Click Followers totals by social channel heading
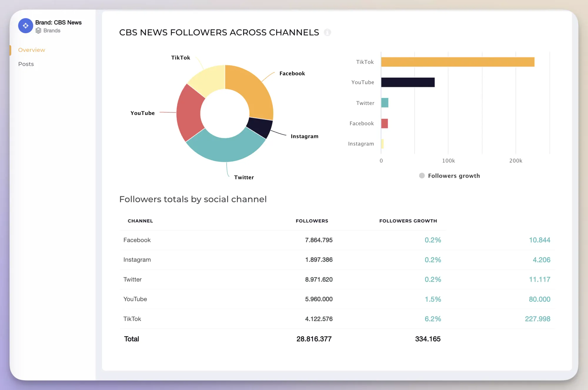 193,199
